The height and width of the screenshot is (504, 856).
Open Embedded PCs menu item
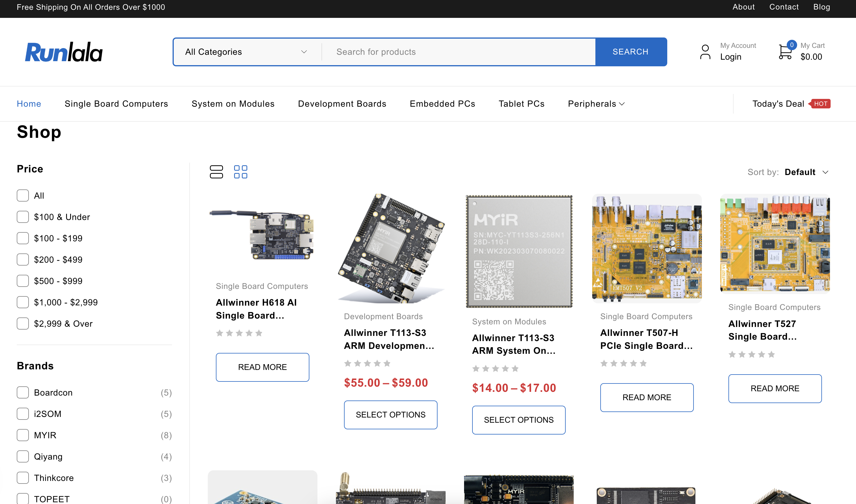click(442, 104)
